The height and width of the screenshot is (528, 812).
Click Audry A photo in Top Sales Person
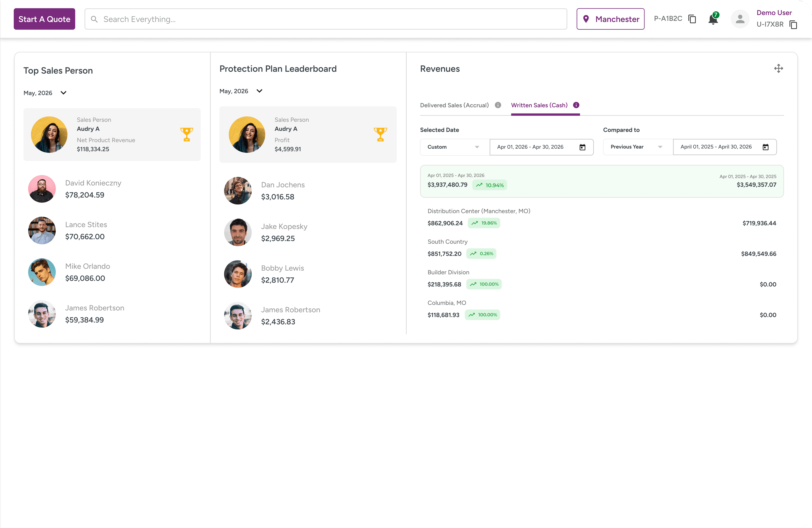click(x=49, y=134)
